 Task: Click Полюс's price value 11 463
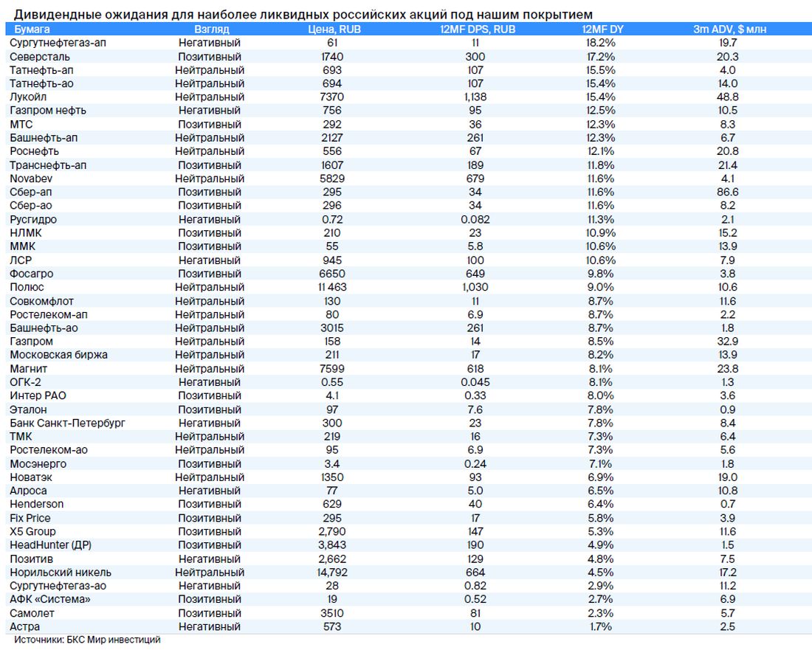(332, 288)
